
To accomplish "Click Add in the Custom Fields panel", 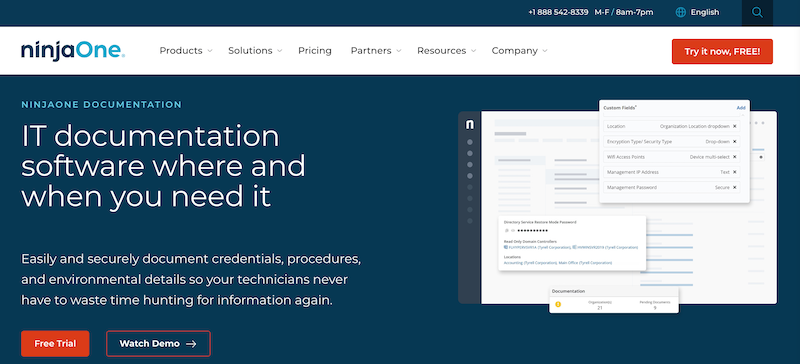I will [x=741, y=108].
